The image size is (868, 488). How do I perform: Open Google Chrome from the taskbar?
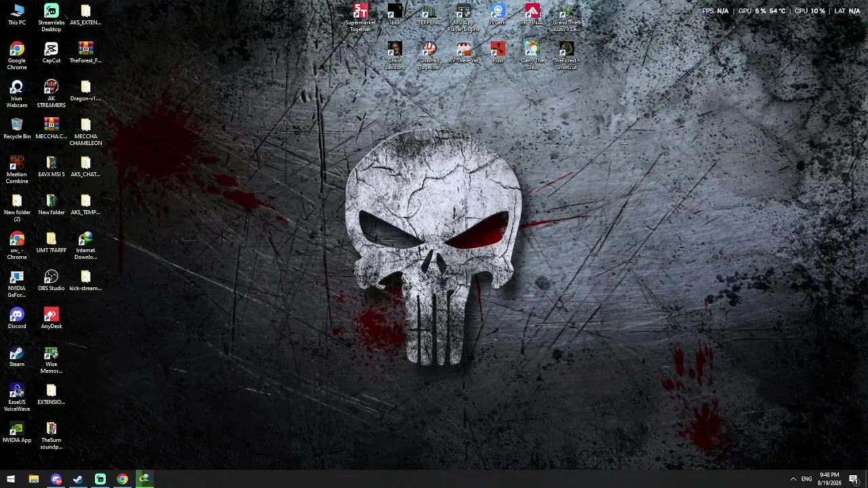tap(122, 479)
